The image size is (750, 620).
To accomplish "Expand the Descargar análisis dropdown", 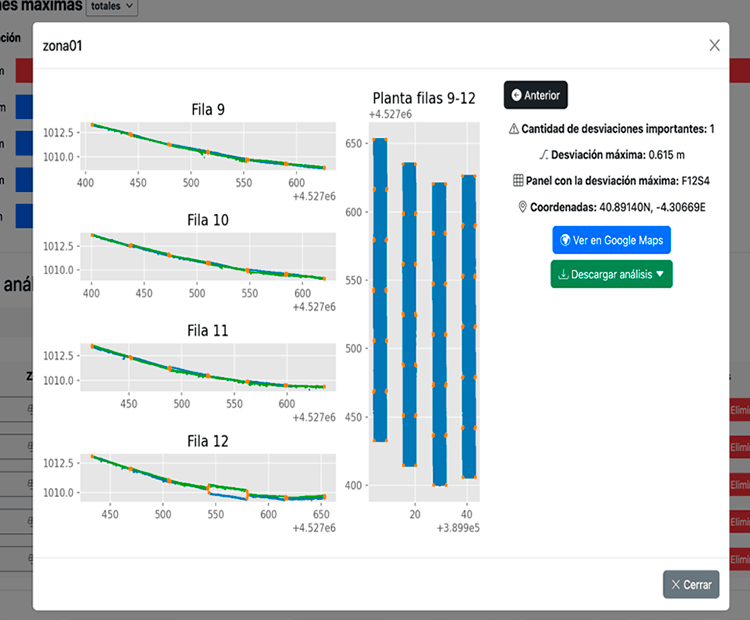I will point(611,274).
